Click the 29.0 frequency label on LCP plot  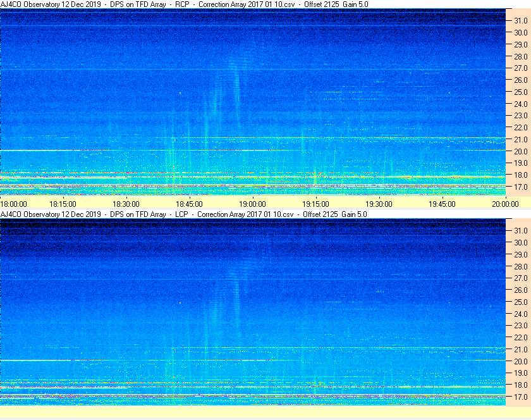[x=521, y=254]
